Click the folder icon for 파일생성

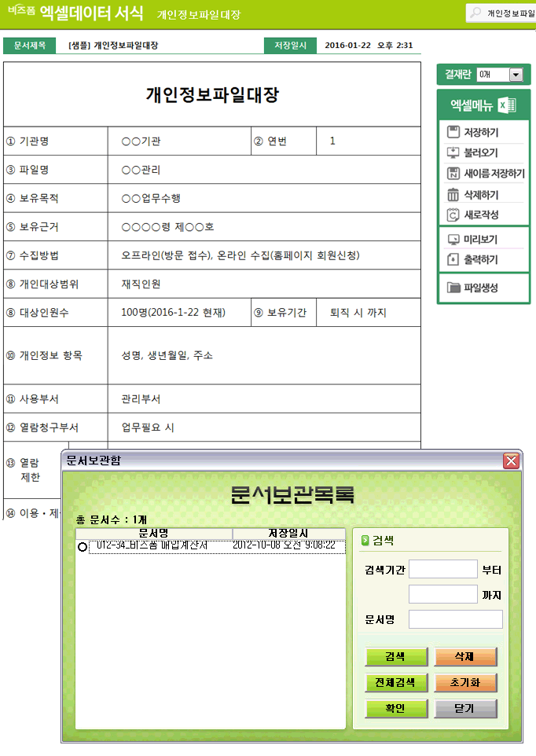click(x=453, y=288)
